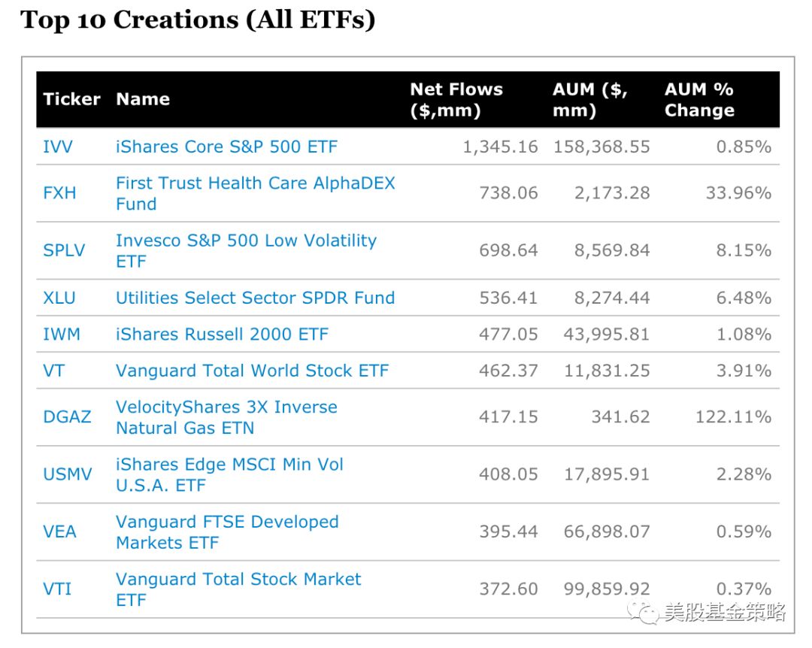Click the IWM ticker link
This screenshot has width=812, height=648.
[62, 334]
